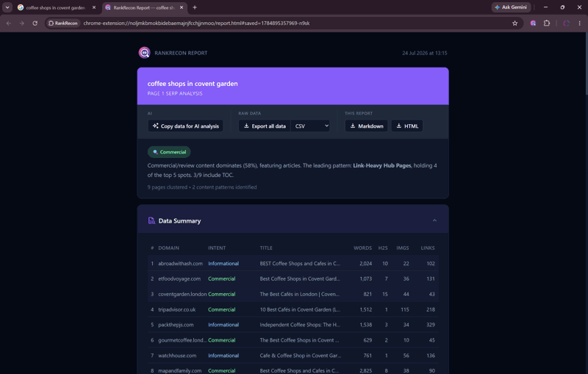The image size is (588, 374).
Task: Open the Chrome three-dot menu
Action: [x=580, y=24]
